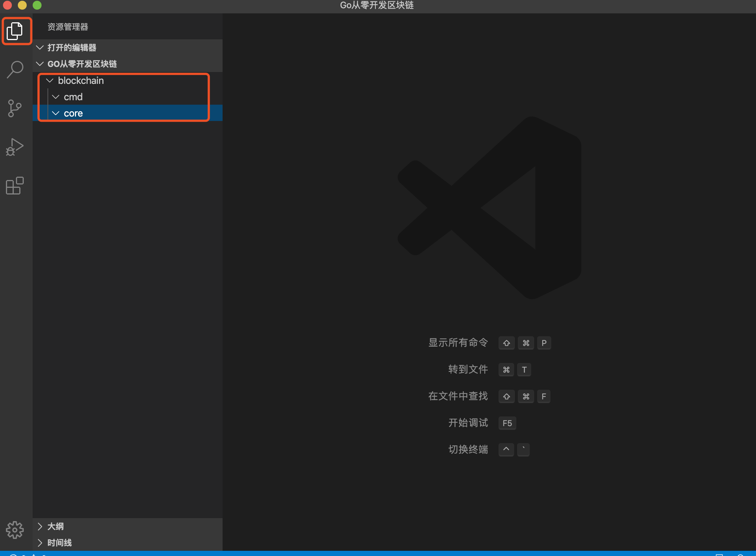This screenshot has width=756, height=556.
Task: Minimize the window with the yellow button
Action: click(22, 5)
